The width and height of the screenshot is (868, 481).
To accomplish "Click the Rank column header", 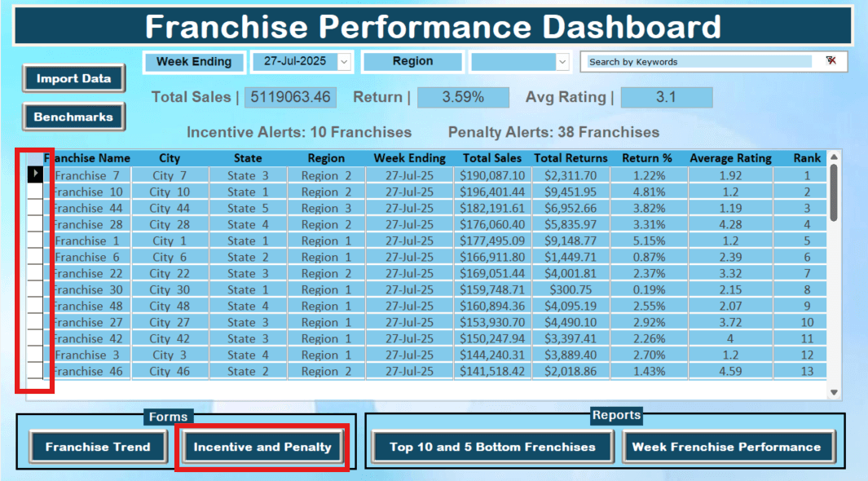I will 806,157.
